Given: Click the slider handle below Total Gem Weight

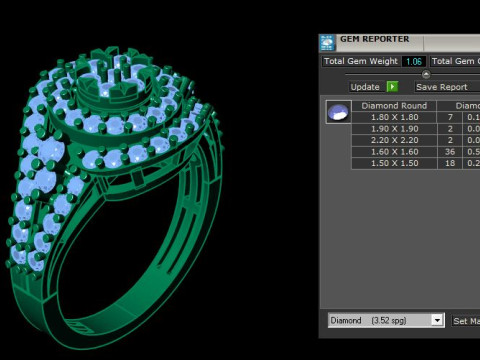Looking at the screenshot, I should coord(426,74).
